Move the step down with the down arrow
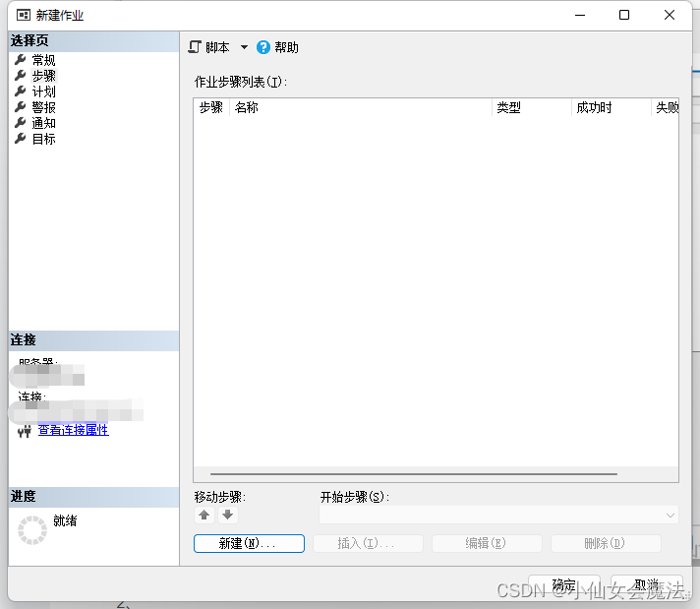 228,515
